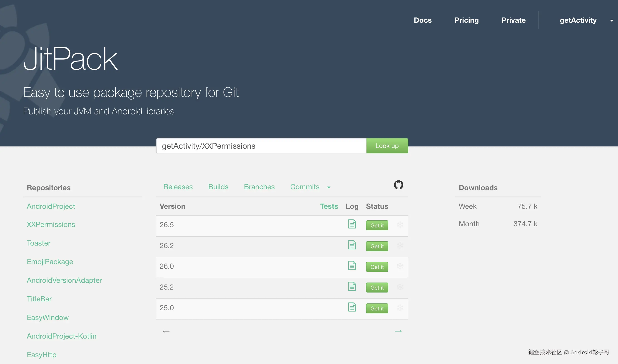Viewport: 618px width, 364px height.
Task: Go to previous page arrow
Action: pyautogui.click(x=166, y=331)
